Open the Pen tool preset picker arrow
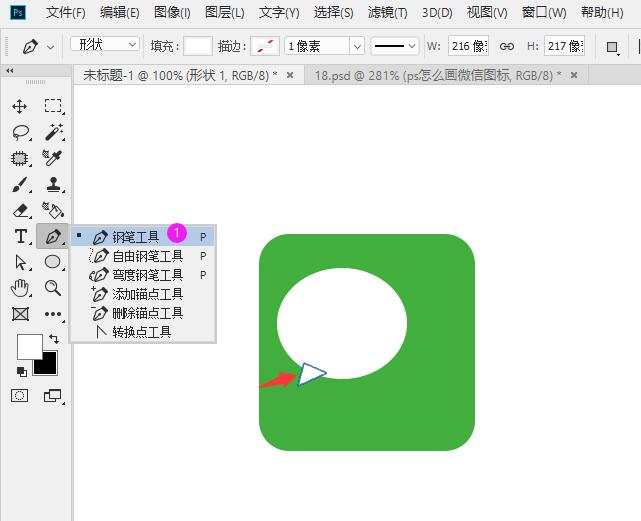 tap(50, 47)
